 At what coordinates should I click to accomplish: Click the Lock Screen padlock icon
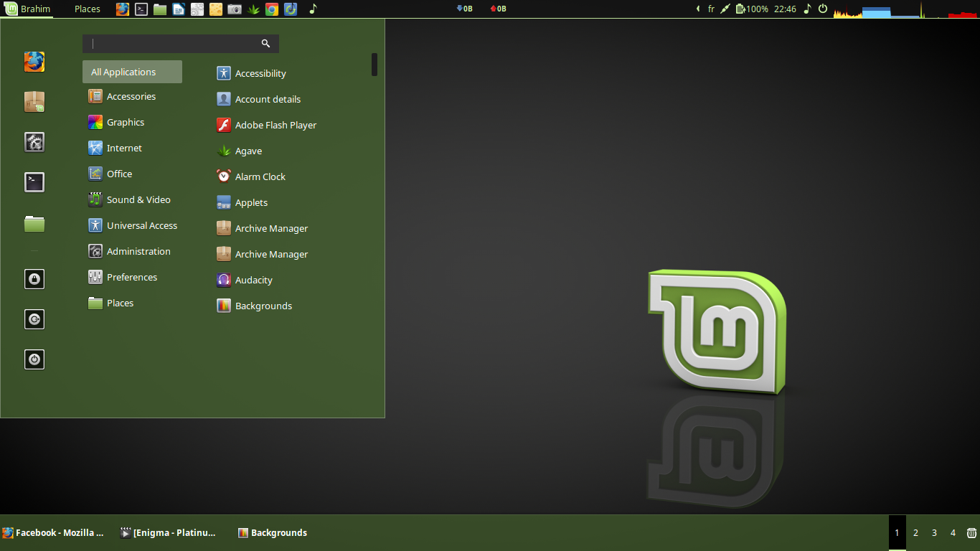coord(34,278)
